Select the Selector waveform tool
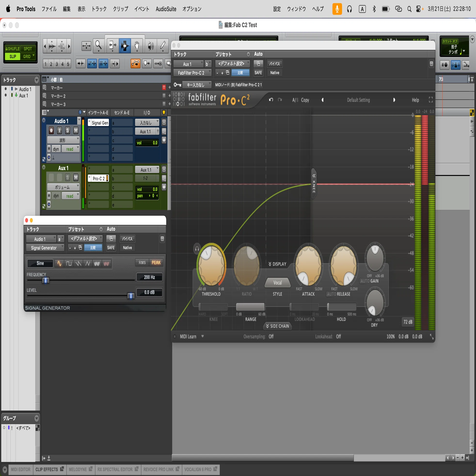Screen dimensions: 476x476 (x=125, y=46)
